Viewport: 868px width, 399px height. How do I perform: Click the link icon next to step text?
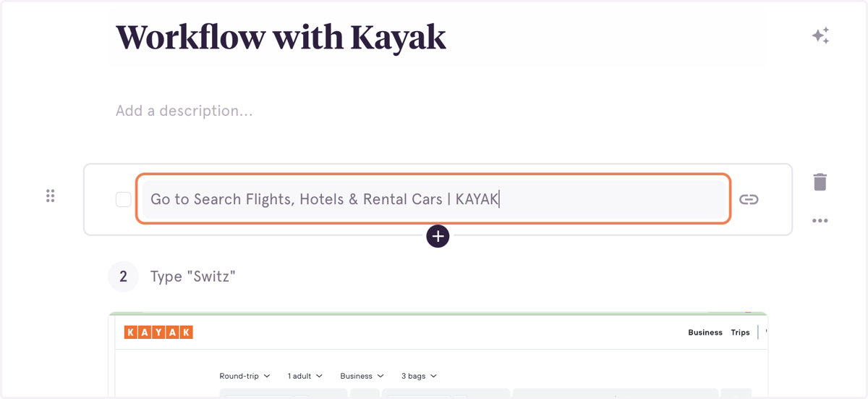(x=749, y=199)
